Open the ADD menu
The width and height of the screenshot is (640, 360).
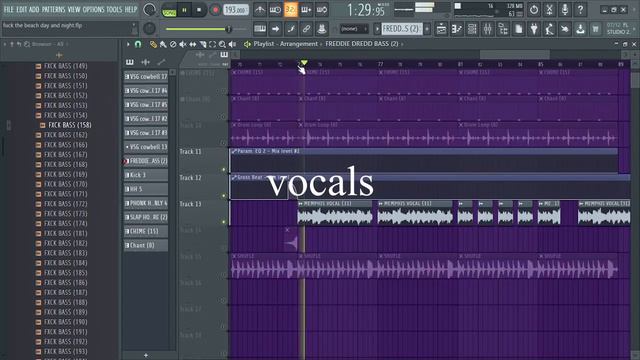(x=34, y=9)
